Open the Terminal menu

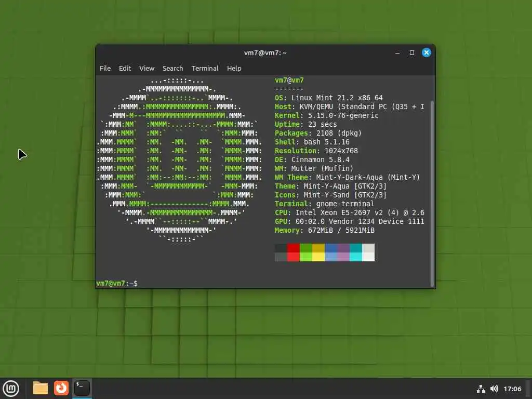[x=205, y=68]
